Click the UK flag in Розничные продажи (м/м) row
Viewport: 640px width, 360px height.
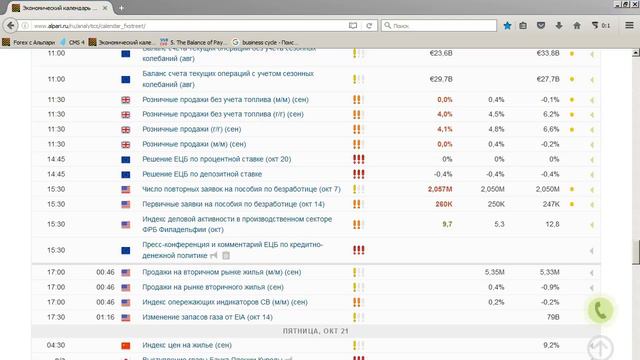click(126, 144)
